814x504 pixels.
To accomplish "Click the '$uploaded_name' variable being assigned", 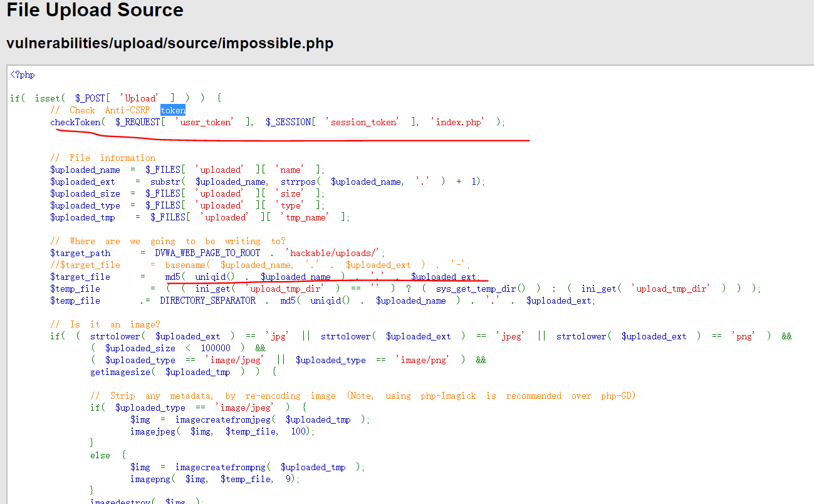I will pos(85,170).
